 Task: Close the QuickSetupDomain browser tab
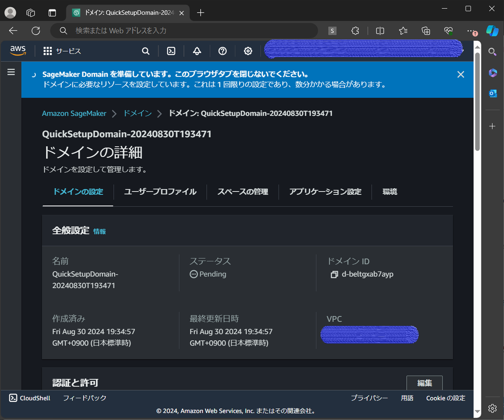[x=181, y=13]
